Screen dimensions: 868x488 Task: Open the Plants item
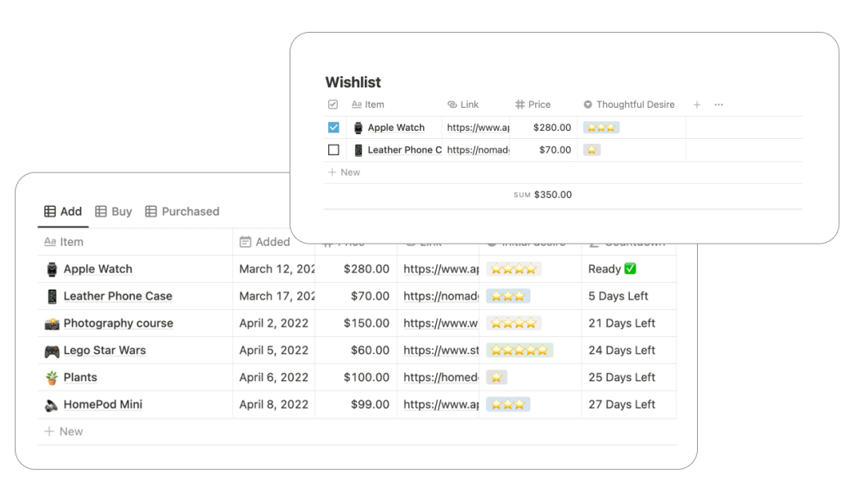click(80, 378)
